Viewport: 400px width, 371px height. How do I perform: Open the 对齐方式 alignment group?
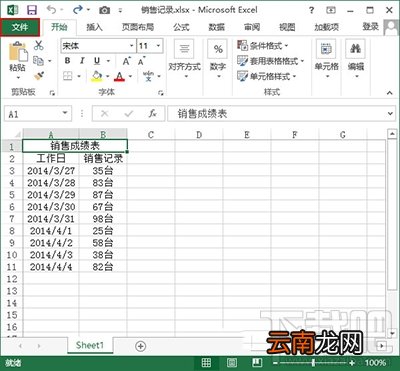184,60
